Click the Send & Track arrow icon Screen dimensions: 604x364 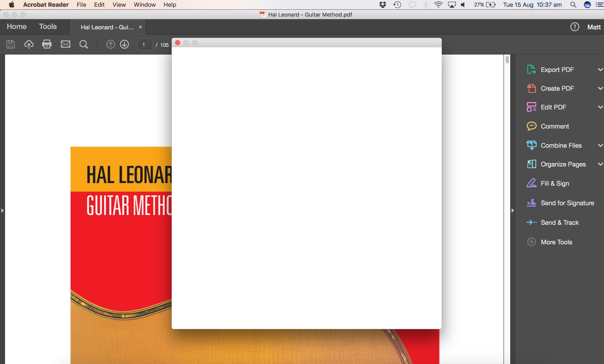click(531, 222)
